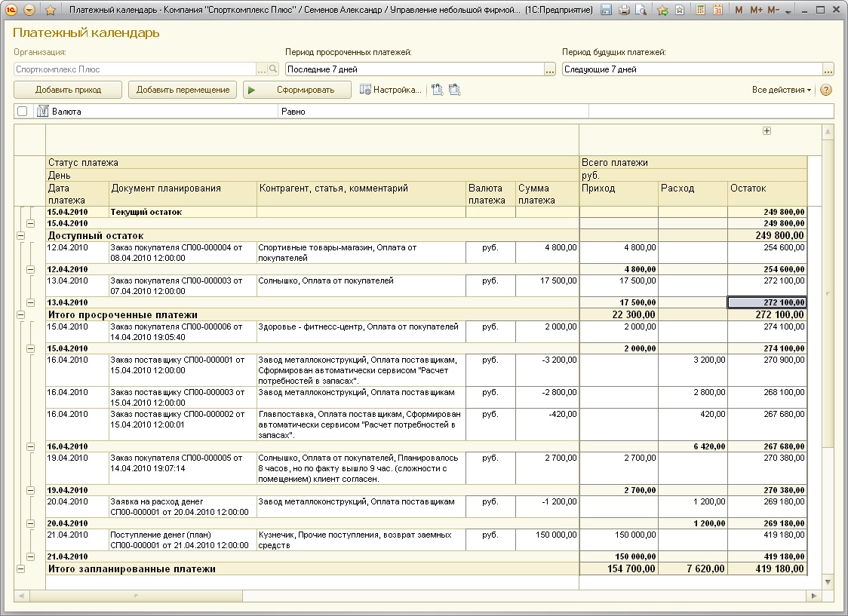Open the 1C main menu dropdown arrow

29,11
